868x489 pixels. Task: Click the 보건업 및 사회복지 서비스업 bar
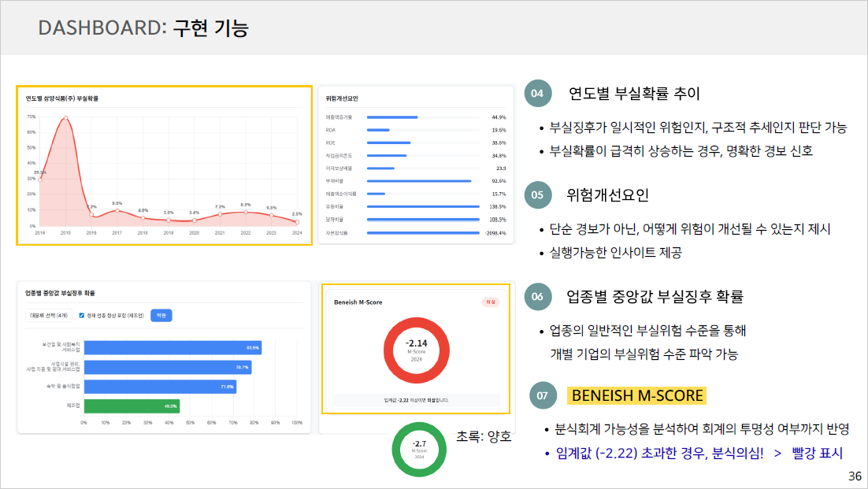(x=172, y=347)
